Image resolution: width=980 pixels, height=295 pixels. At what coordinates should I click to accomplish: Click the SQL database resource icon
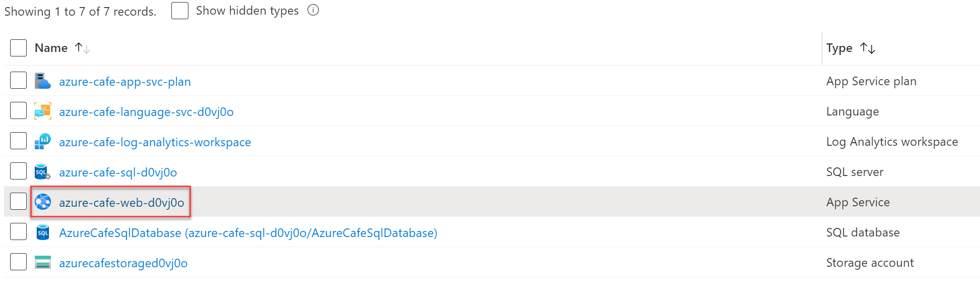[x=43, y=232]
